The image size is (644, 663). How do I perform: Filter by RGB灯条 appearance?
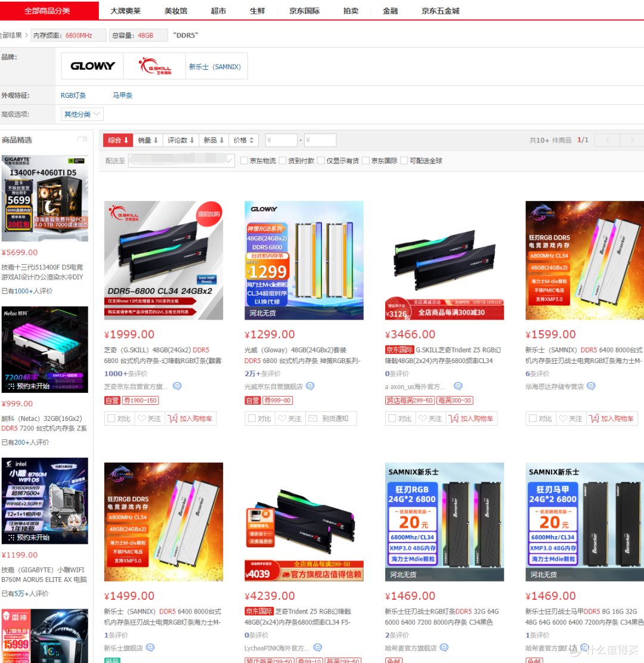tap(73, 95)
